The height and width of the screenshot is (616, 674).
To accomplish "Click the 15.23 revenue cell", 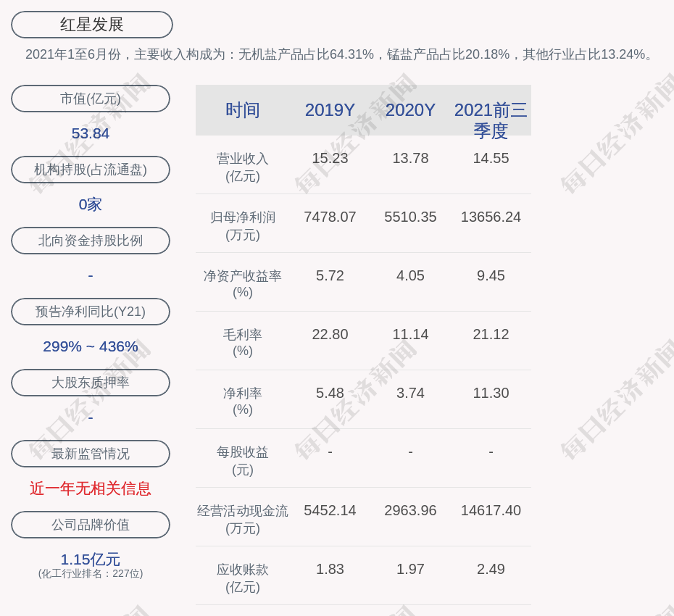I will (x=330, y=158).
